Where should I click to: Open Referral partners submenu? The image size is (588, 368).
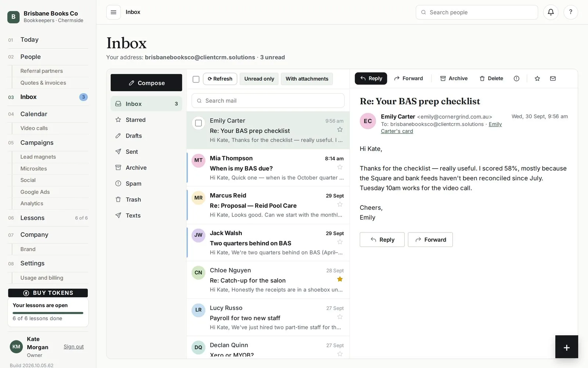(x=42, y=71)
